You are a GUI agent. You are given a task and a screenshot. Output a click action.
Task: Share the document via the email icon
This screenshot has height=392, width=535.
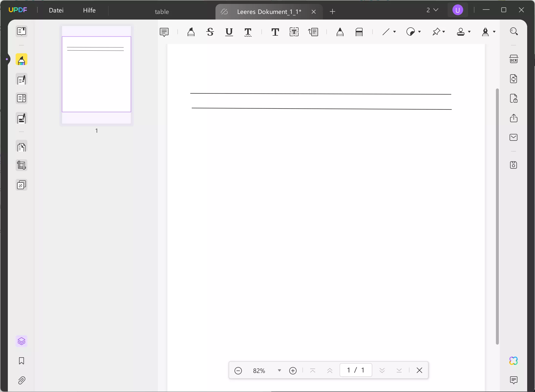coord(513,137)
